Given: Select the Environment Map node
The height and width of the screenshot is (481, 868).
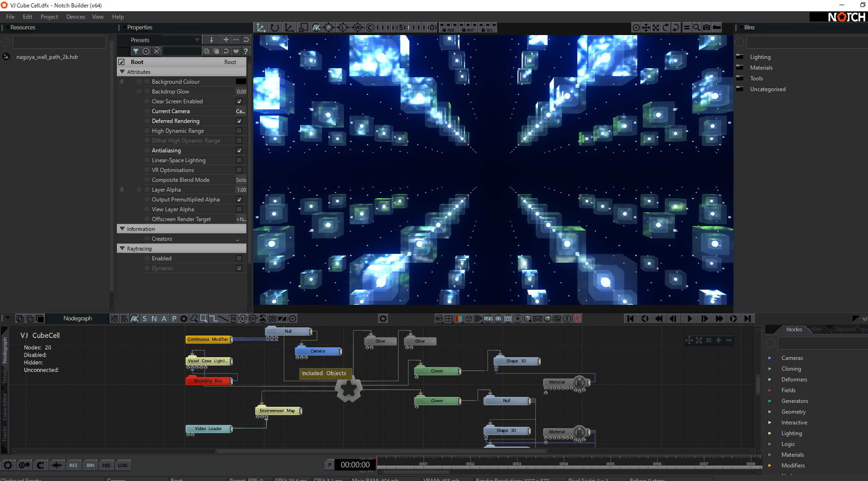Looking at the screenshot, I should click(278, 411).
